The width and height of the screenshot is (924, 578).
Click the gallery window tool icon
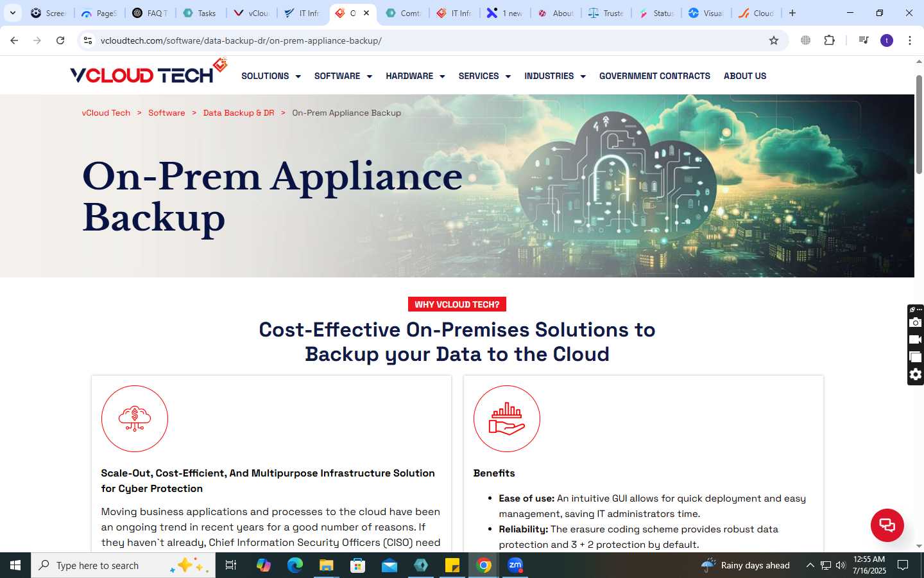[916, 357]
